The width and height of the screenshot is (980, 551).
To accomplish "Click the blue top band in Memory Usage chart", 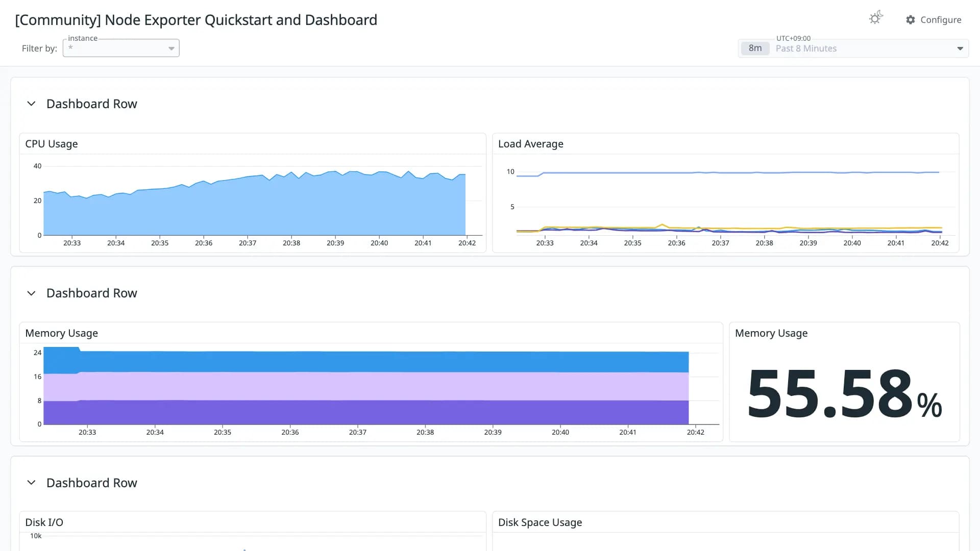I will pos(366,362).
